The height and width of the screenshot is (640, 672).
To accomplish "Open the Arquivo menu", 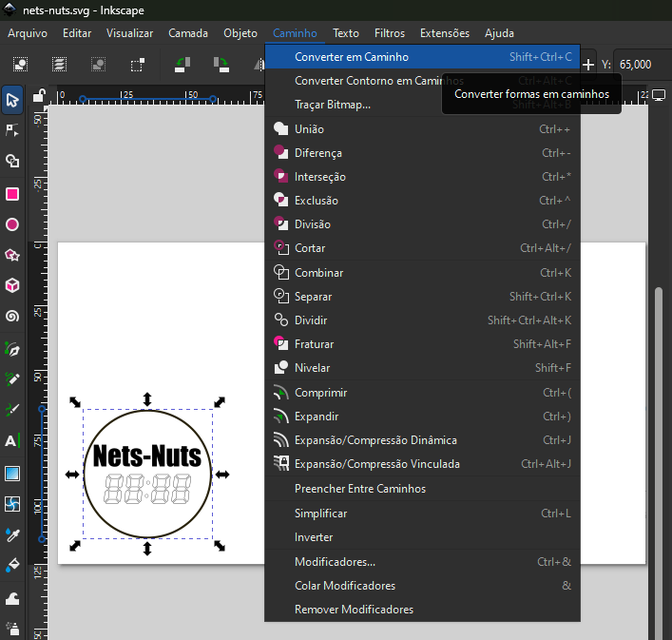I will click(x=28, y=33).
